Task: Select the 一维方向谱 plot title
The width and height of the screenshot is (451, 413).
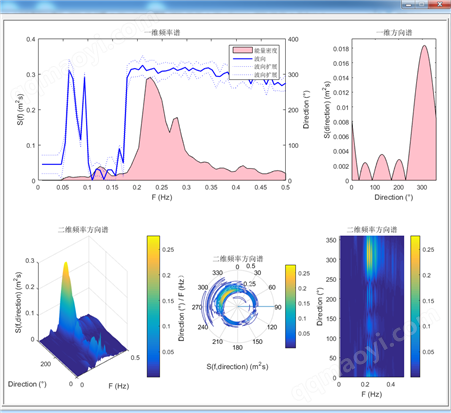Action: (394, 32)
